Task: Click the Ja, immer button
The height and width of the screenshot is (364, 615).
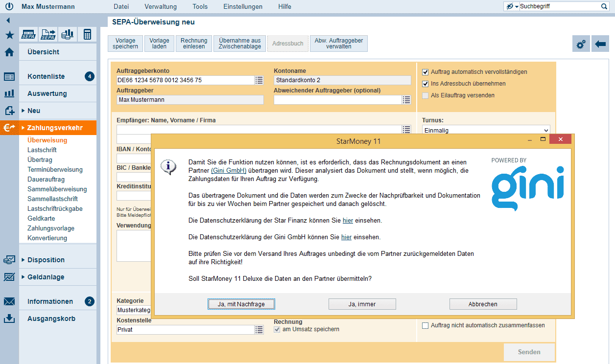Action: [362, 304]
